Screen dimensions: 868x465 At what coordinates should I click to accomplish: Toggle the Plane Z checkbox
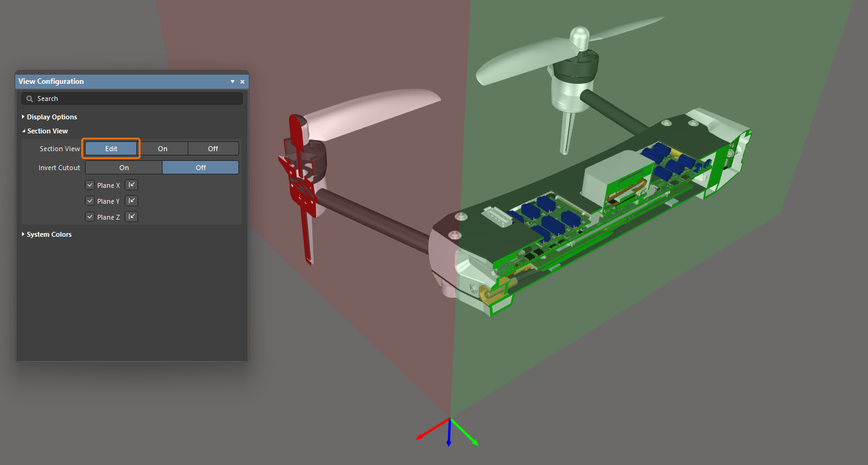click(x=90, y=217)
